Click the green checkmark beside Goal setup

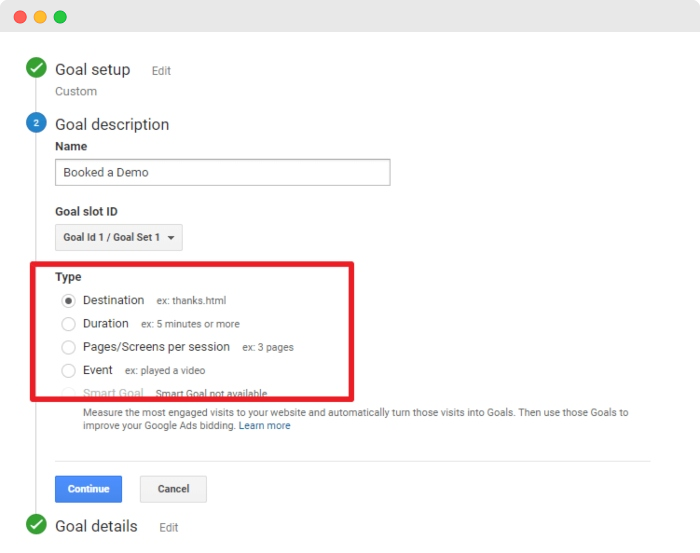click(x=37, y=68)
